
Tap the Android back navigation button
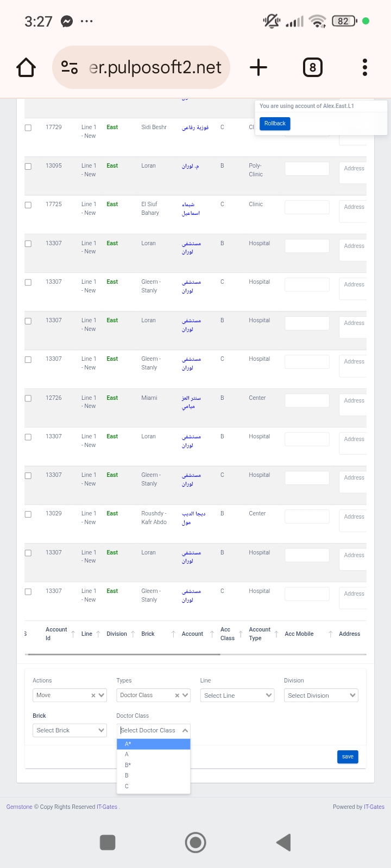[283, 843]
